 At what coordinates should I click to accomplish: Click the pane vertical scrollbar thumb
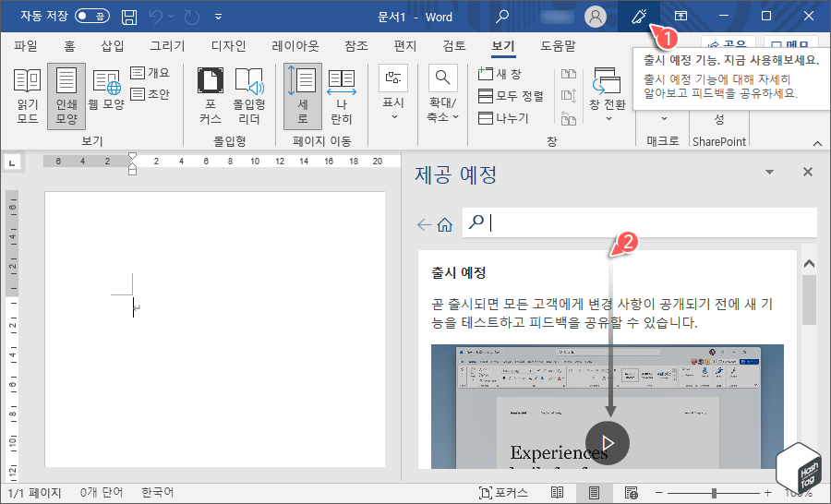pyautogui.click(x=809, y=300)
